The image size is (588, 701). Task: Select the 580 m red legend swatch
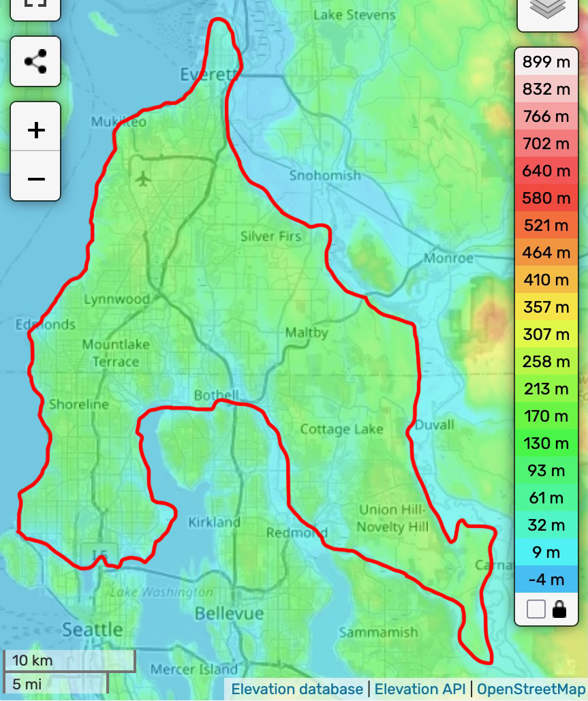point(546,198)
